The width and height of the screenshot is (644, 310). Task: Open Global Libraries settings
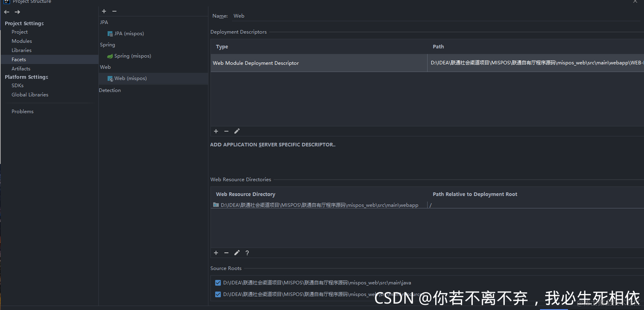(30, 95)
